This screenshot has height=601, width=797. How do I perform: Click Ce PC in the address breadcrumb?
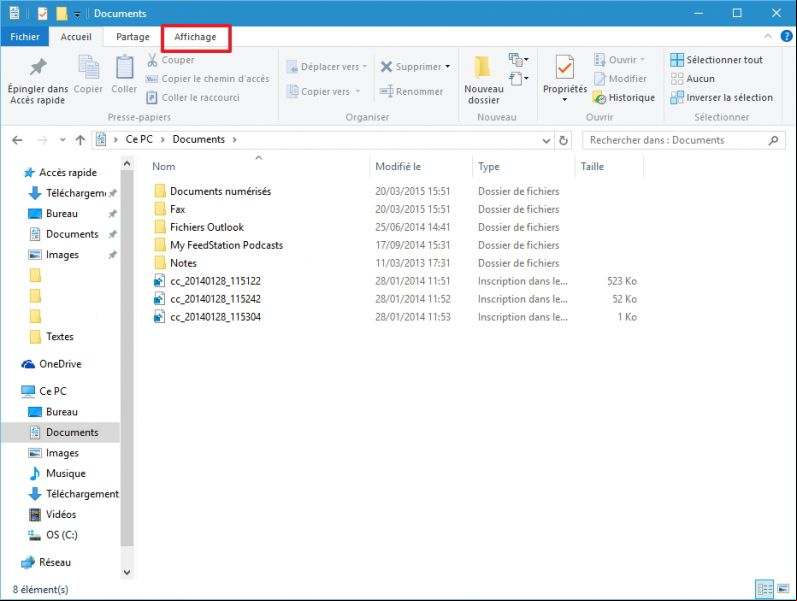coord(139,139)
